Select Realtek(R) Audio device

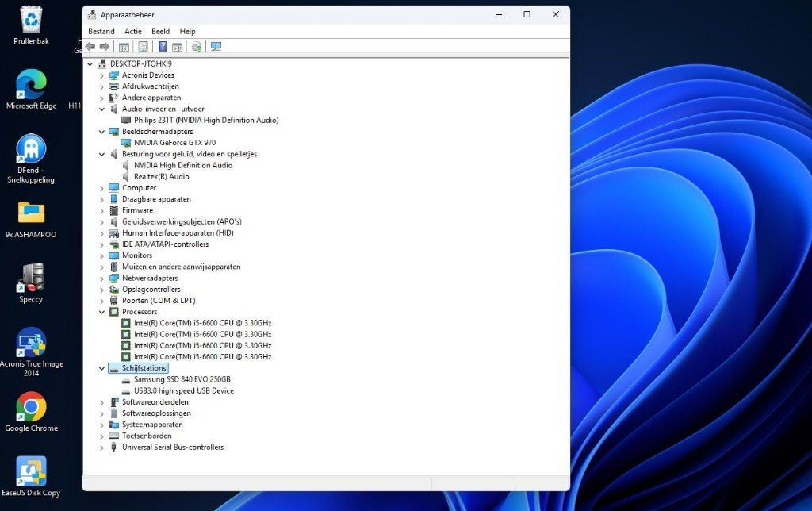(162, 177)
